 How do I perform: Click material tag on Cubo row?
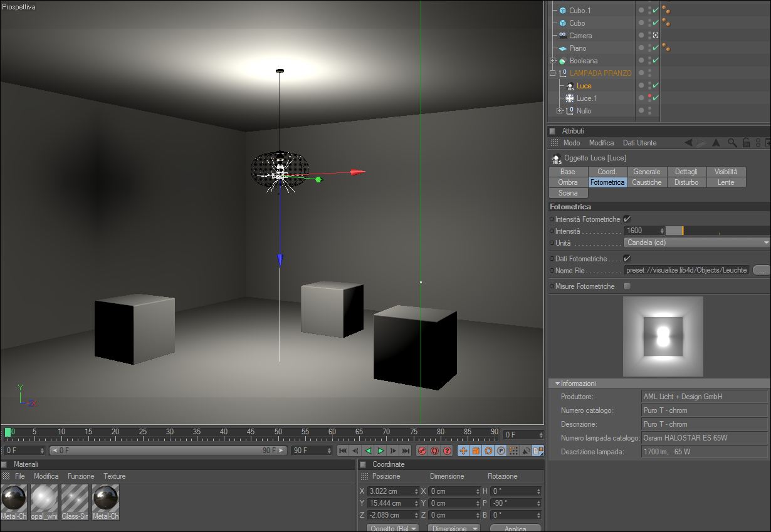[x=666, y=23]
